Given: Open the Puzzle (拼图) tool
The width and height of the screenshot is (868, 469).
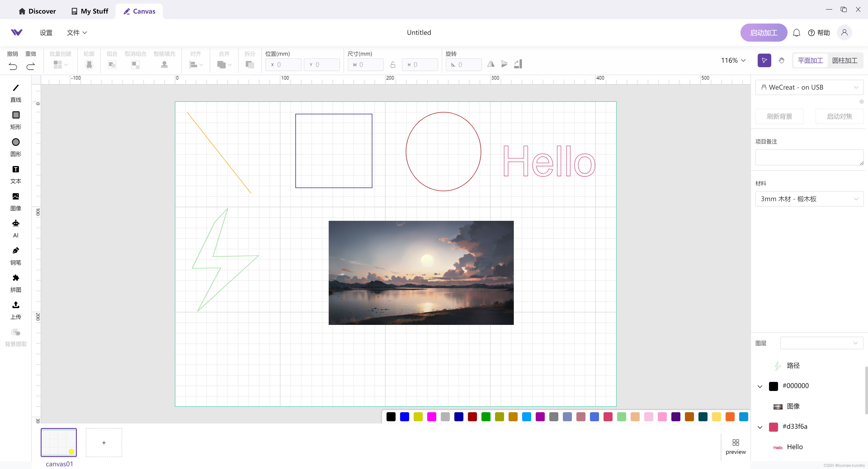Looking at the screenshot, I should click(x=16, y=278).
